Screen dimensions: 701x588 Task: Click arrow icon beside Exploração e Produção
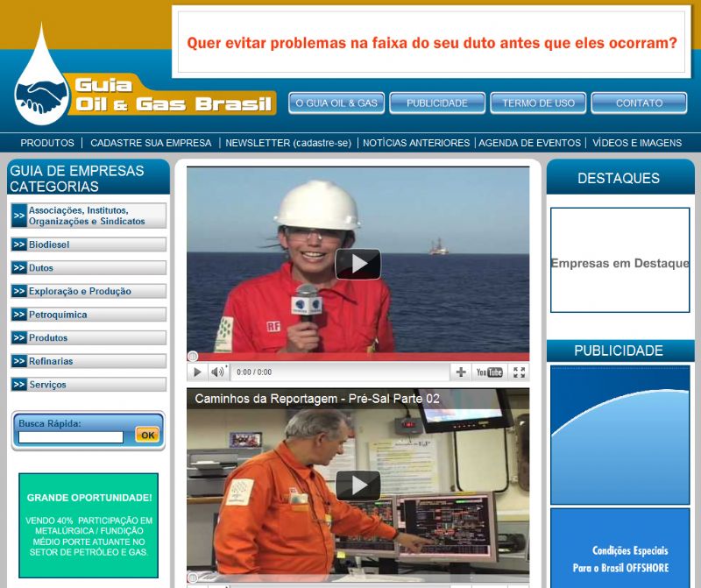pos(19,291)
